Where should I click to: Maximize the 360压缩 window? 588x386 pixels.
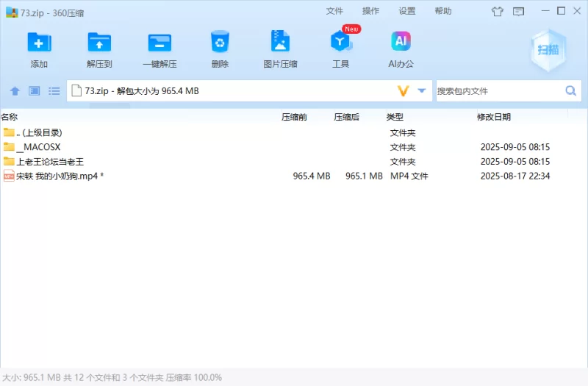(x=561, y=11)
